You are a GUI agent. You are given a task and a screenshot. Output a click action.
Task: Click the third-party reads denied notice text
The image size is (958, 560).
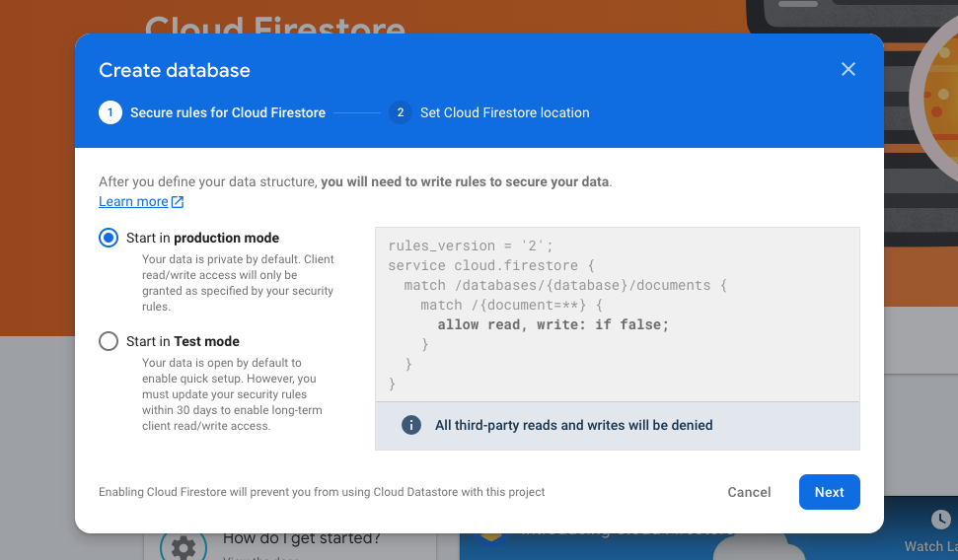[x=573, y=425]
